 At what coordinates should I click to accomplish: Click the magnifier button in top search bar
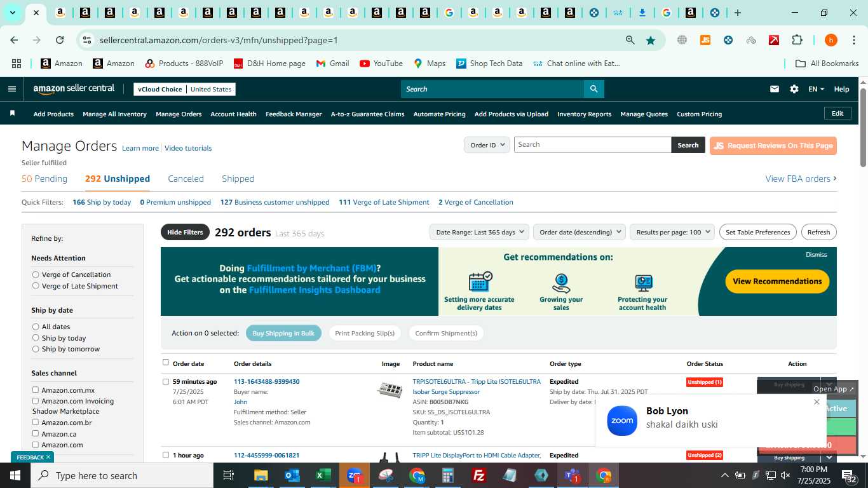[x=593, y=89]
